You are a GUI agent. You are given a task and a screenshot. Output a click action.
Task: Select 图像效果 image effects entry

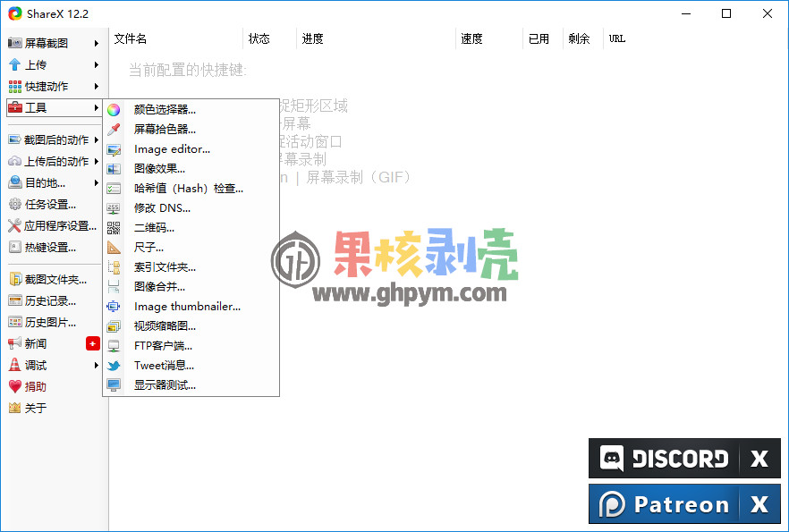(x=191, y=168)
